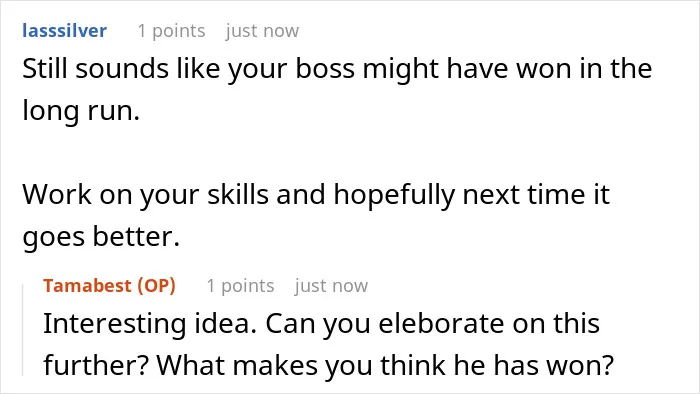Click the line starting 'Work on your skills'
Image resolution: width=700 pixels, height=394 pixels.
[316, 195]
